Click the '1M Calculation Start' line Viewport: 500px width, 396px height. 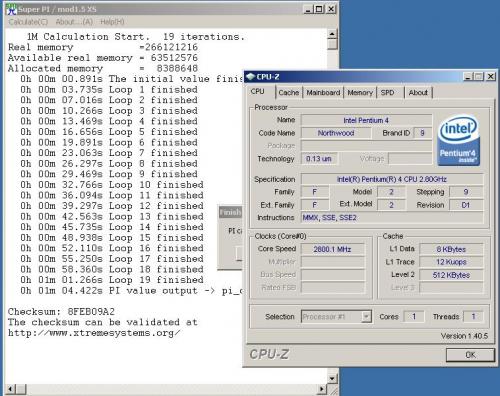[x=136, y=37]
